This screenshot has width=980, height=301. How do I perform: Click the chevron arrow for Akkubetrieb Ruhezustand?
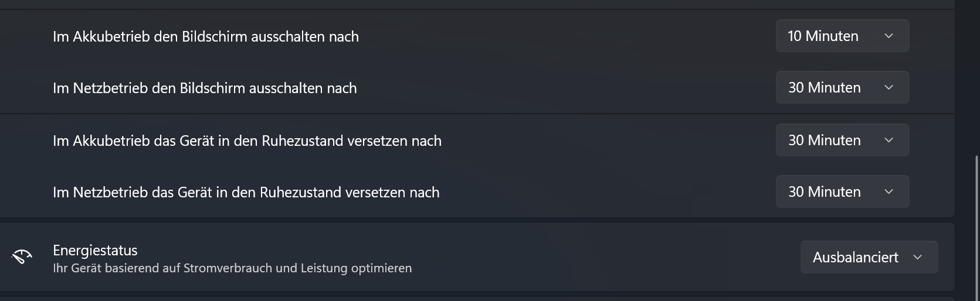(x=889, y=140)
